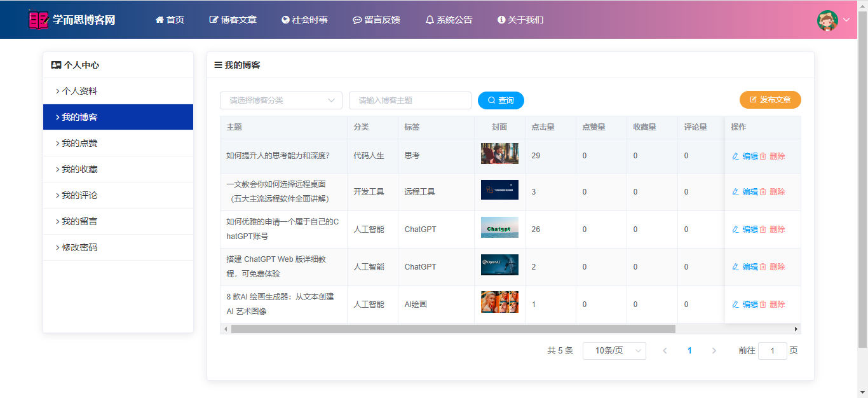This screenshot has width=868, height=398.
Task: Click the Chatgpt cover thumbnail
Action: (x=499, y=228)
